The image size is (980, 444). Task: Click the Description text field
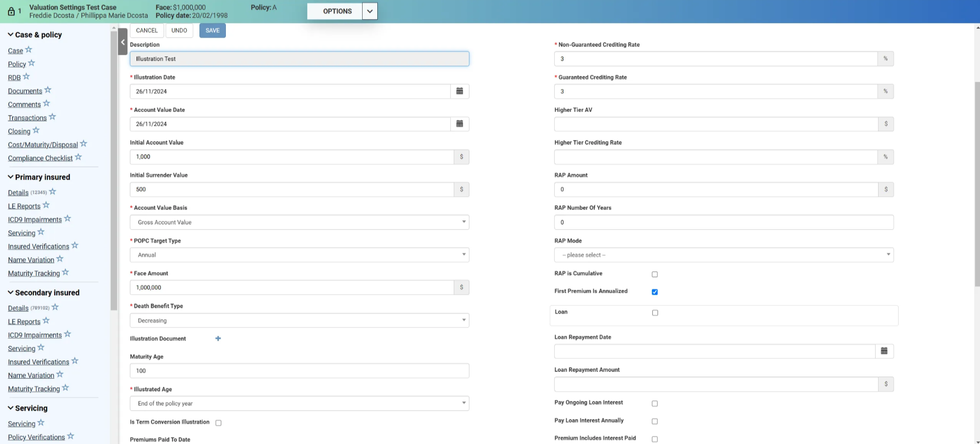tap(299, 59)
